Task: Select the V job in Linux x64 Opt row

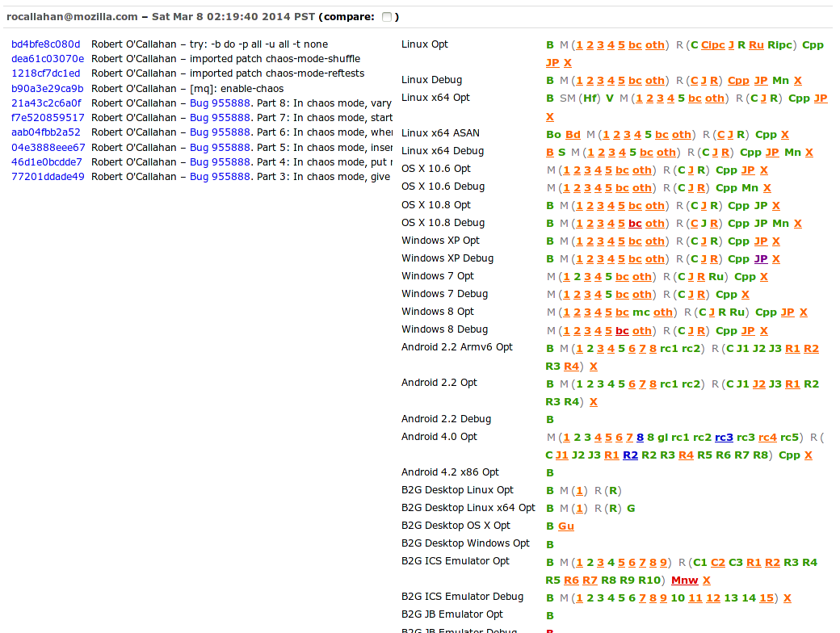Action: 609,98
